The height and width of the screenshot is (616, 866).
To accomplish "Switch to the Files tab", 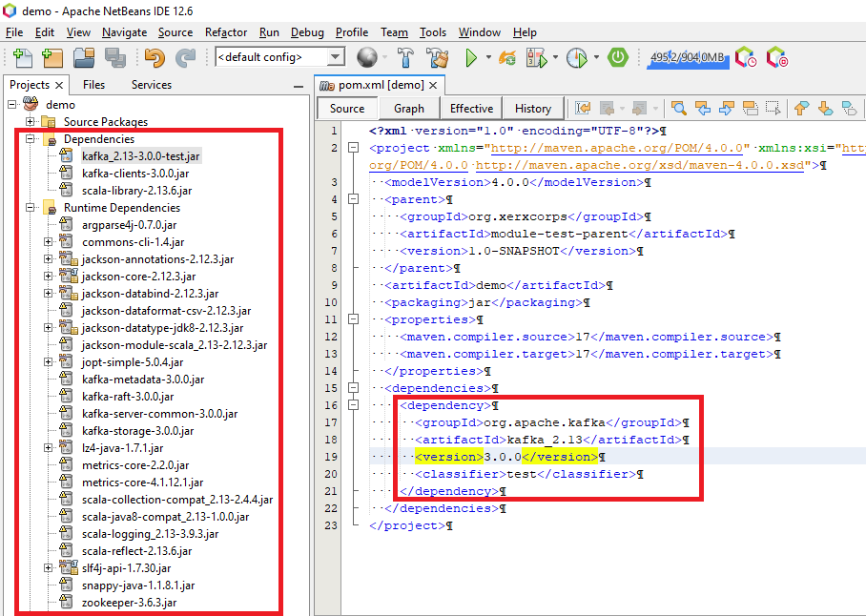I will click(x=93, y=85).
